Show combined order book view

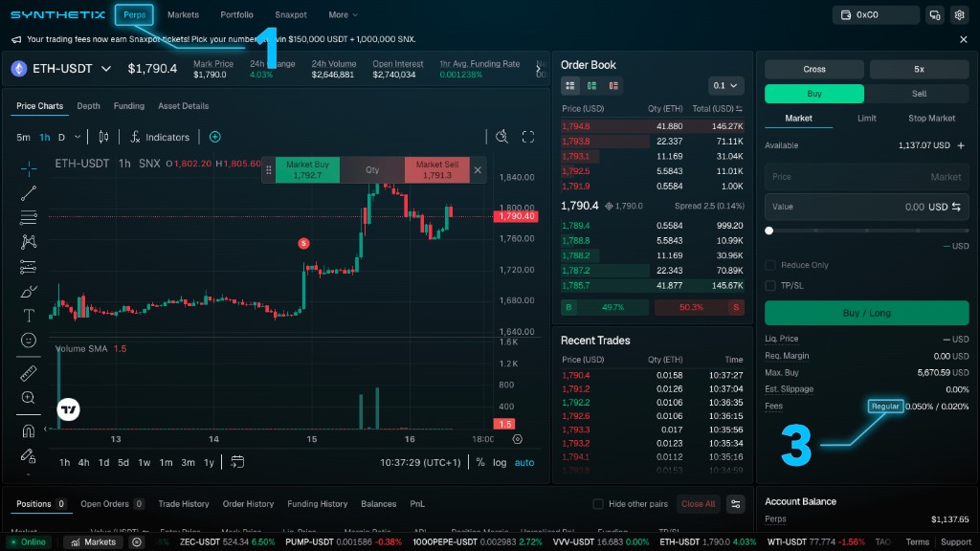click(570, 85)
